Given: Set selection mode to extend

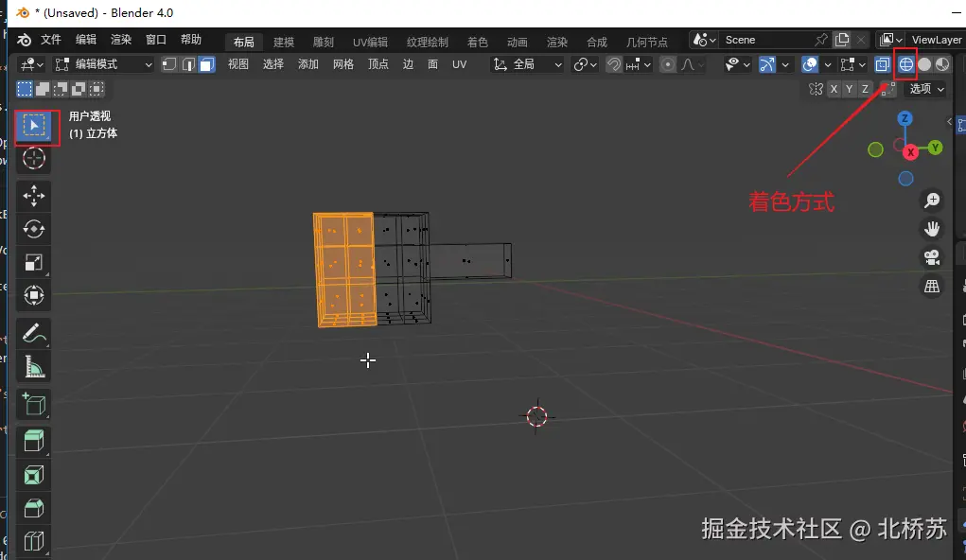Looking at the screenshot, I should click(43, 89).
